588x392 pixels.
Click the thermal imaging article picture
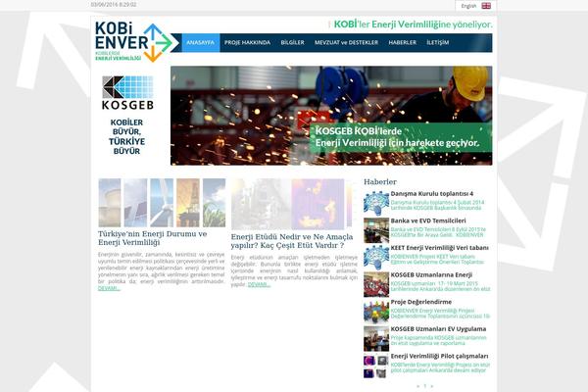[x=291, y=204]
